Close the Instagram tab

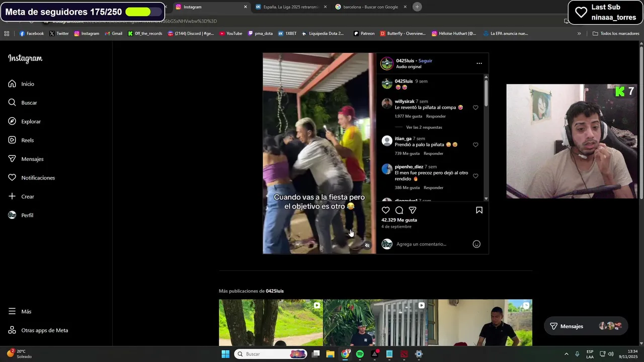coord(246,7)
